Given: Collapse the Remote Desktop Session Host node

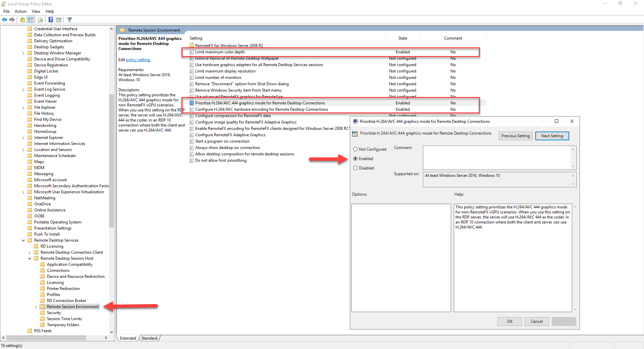Looking at the screenshot, I should (x=30, y=258).
